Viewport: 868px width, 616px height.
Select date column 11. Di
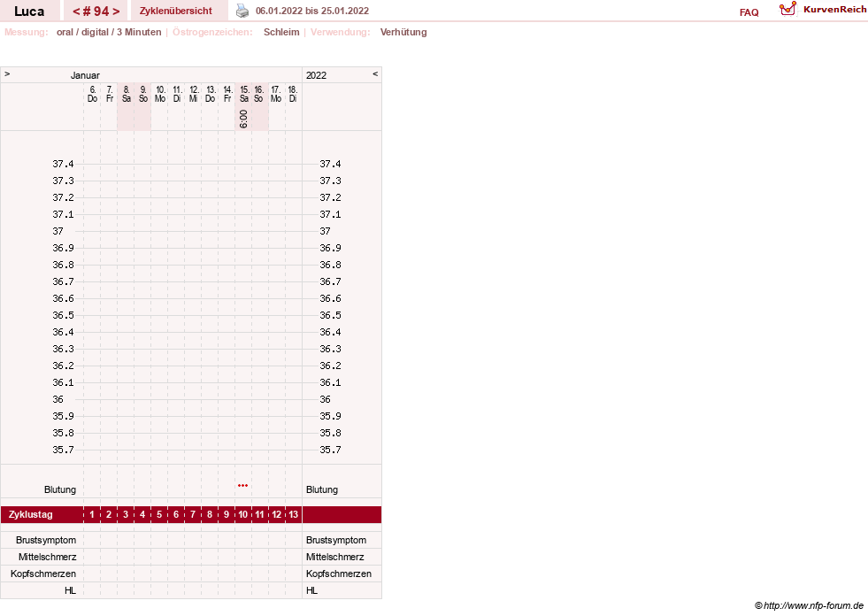pos(177,94)
